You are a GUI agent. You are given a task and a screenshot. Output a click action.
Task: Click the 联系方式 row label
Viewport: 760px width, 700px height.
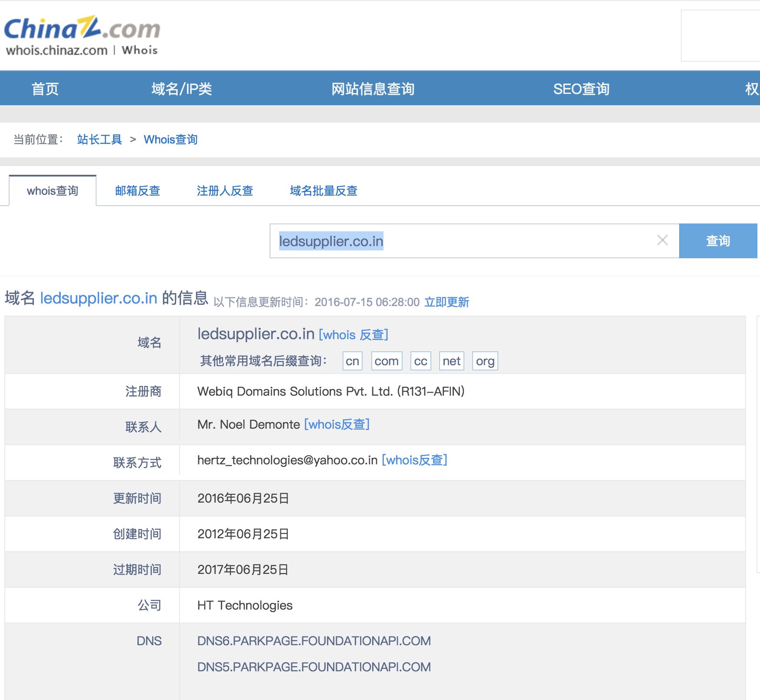[x=137, y=462]
